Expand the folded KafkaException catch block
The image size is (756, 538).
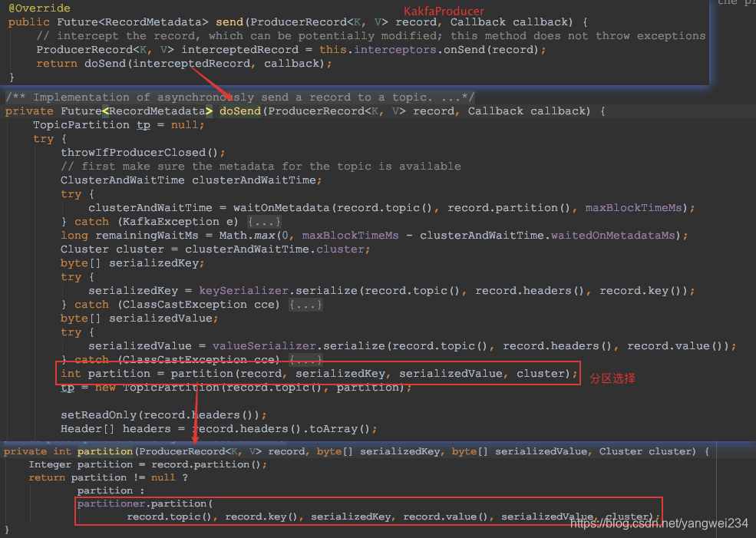pos(264,222)
